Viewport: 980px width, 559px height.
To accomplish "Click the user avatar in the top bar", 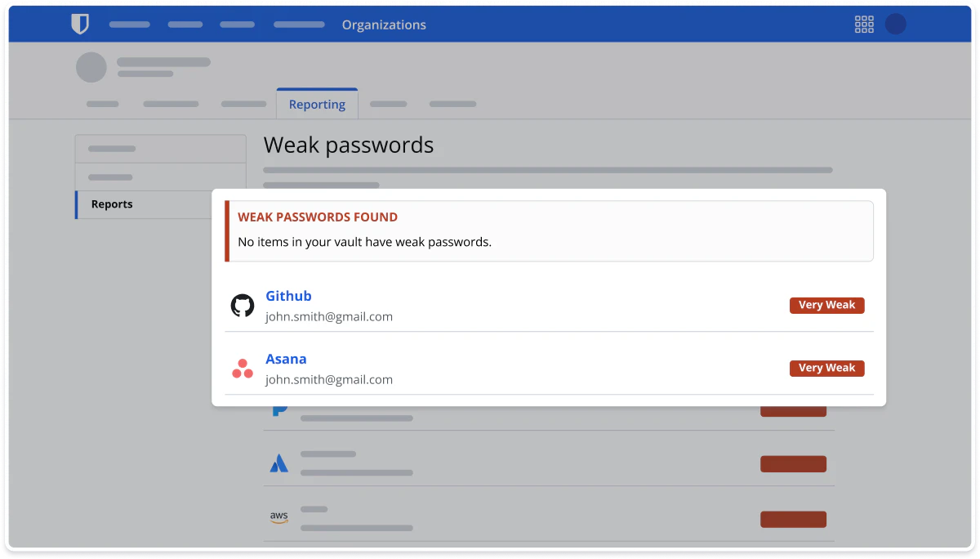I will click(x=896, y=24).
